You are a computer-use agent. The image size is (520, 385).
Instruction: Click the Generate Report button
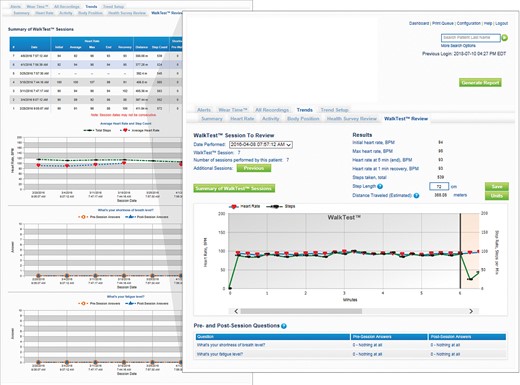pyautogui.click(x=480, y=83)
